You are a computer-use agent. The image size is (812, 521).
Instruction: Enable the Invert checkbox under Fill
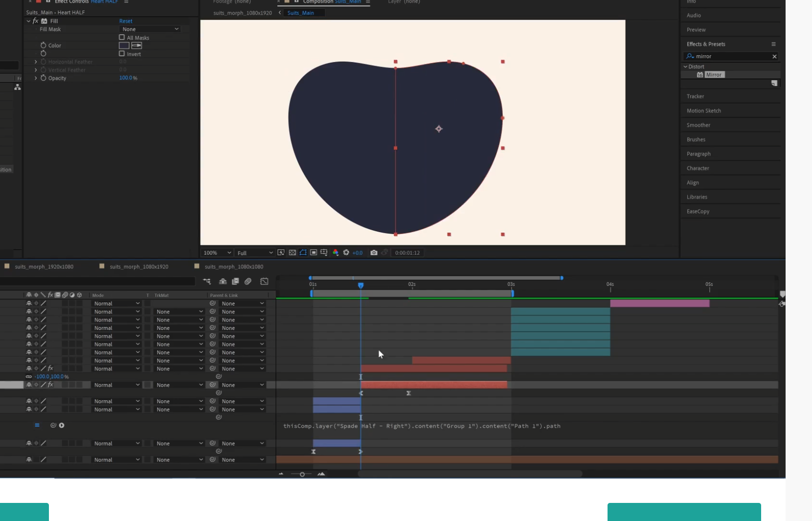point(122,54)
